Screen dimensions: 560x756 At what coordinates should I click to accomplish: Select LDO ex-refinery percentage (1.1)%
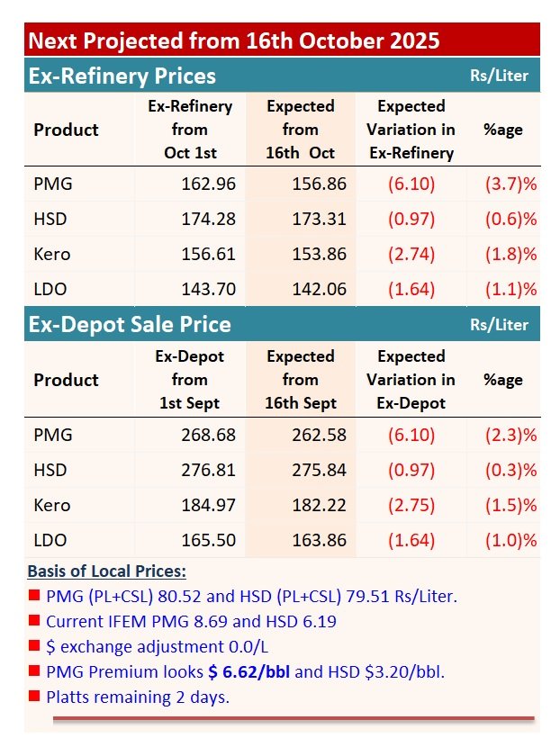pyautogui.click(x=510, y=289)
